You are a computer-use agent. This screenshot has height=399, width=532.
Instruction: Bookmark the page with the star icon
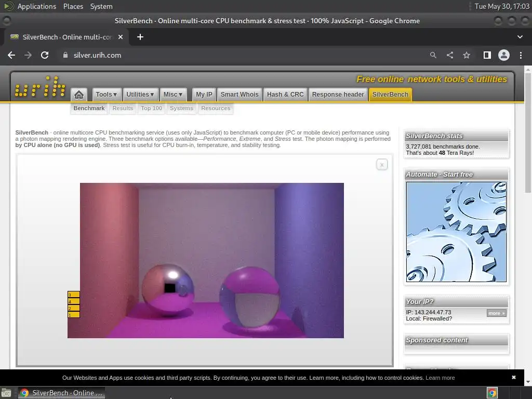(467, 55)
